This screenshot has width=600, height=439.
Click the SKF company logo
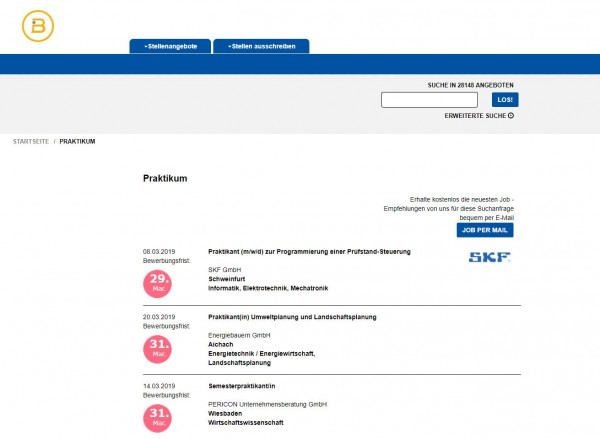click(489, 257)
